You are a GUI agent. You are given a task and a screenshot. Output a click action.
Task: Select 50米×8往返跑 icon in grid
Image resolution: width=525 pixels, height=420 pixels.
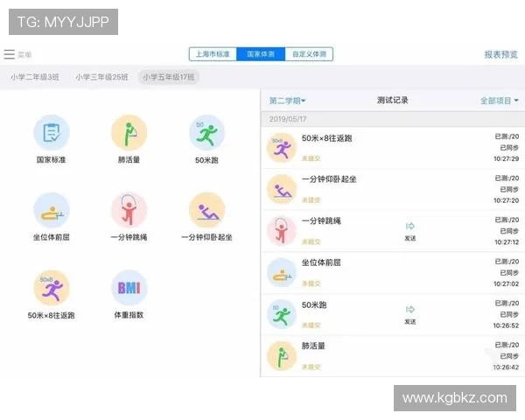(x=52, y=288)
